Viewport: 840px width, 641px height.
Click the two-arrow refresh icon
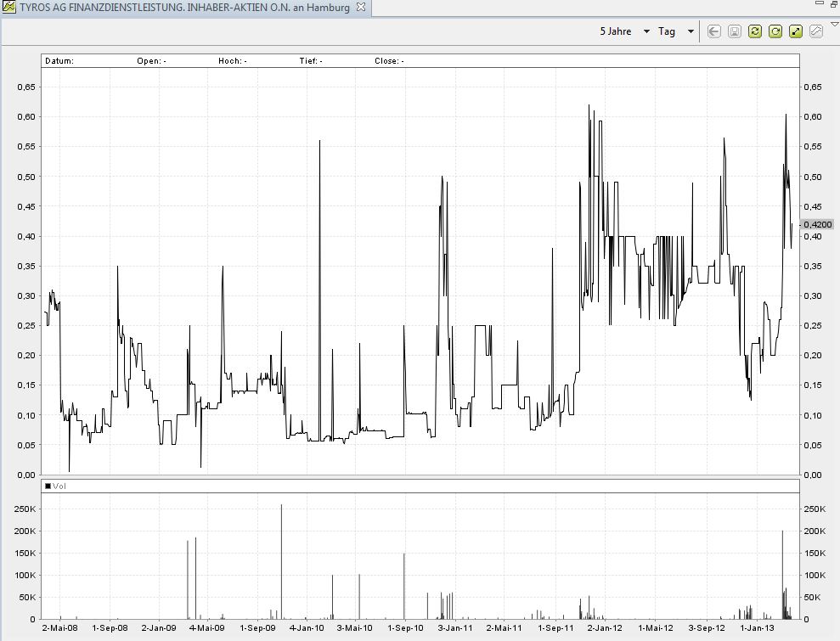point(754,31)
